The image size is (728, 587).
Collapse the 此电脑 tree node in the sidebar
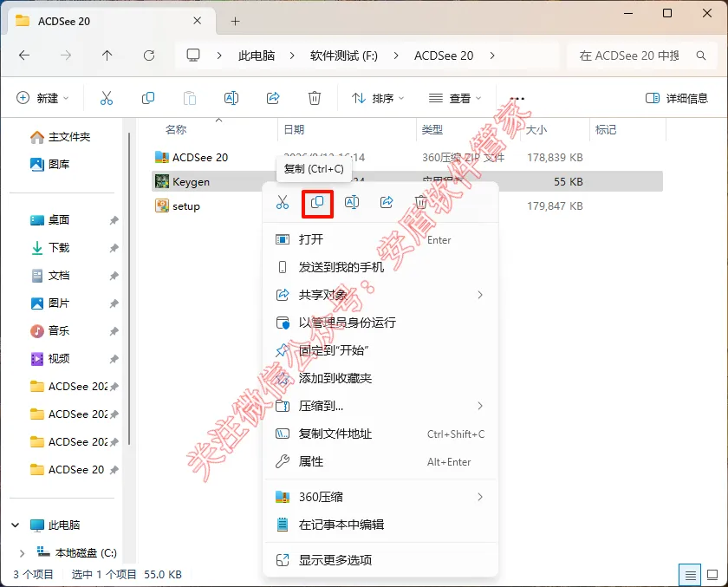coord(16,525)
